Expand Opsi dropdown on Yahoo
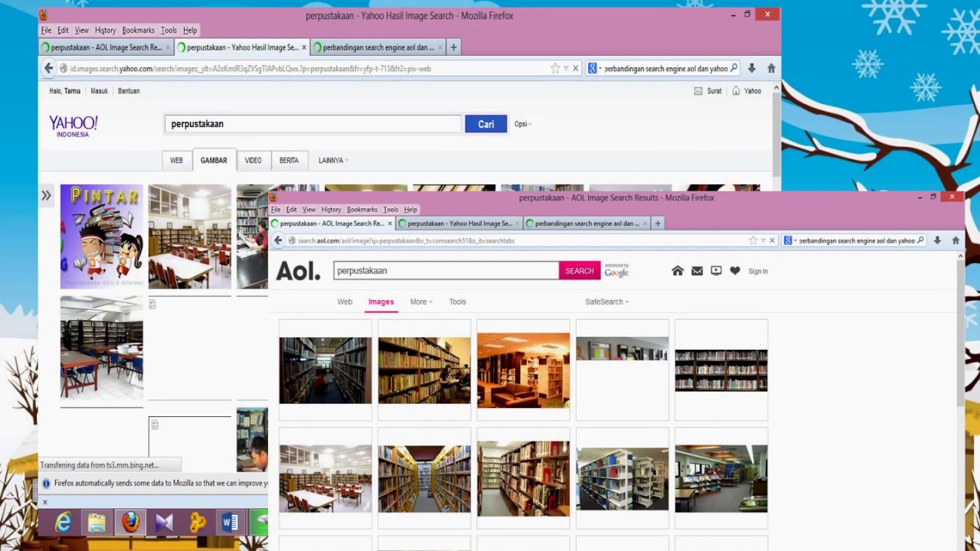 pos(523,124)
